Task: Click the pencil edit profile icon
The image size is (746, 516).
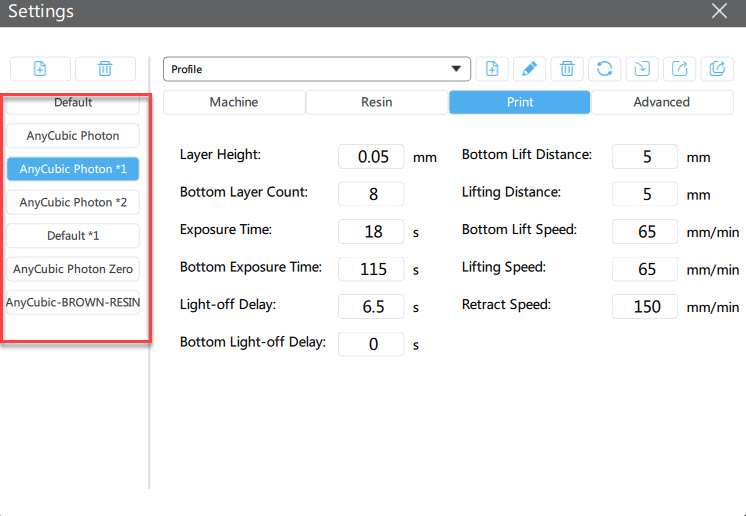Action: [530, 69]
